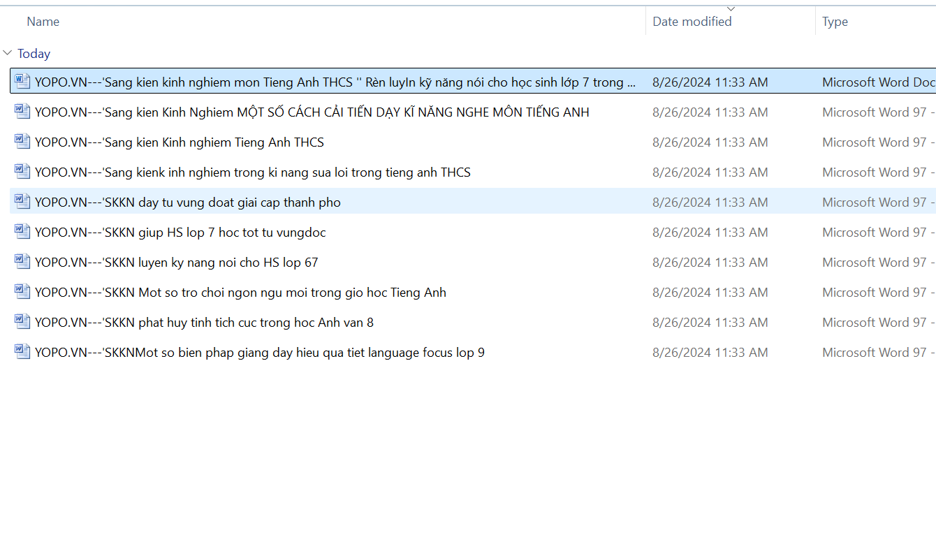Screen dimensions: 936x560
Task: Select file 'SKKN luyen ky nang noi cho HS lop 67'
Action: tap(177, 263)
